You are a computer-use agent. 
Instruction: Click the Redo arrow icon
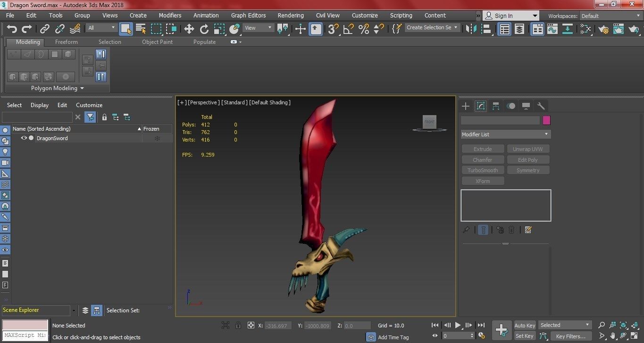coord(27,29)
